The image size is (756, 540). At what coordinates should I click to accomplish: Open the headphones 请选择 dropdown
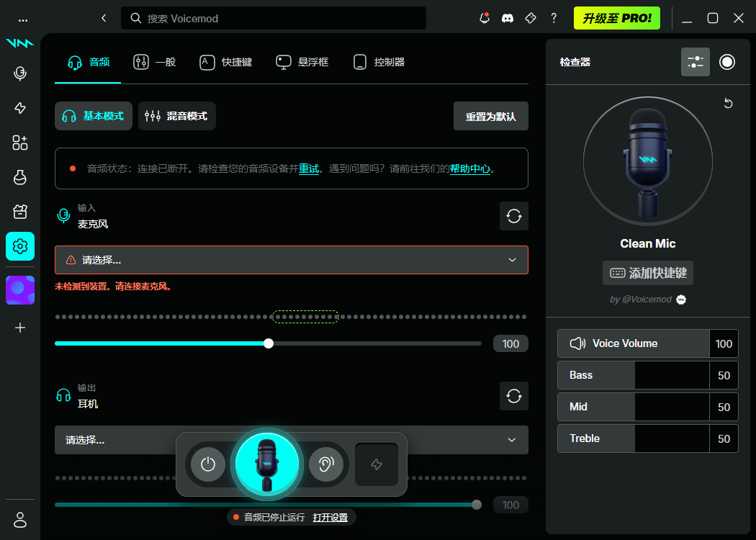tap(292, 440)
